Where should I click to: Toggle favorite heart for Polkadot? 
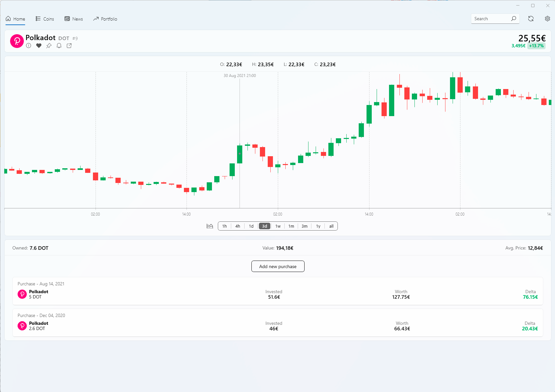pyautogui.click(x=39, y=46)
